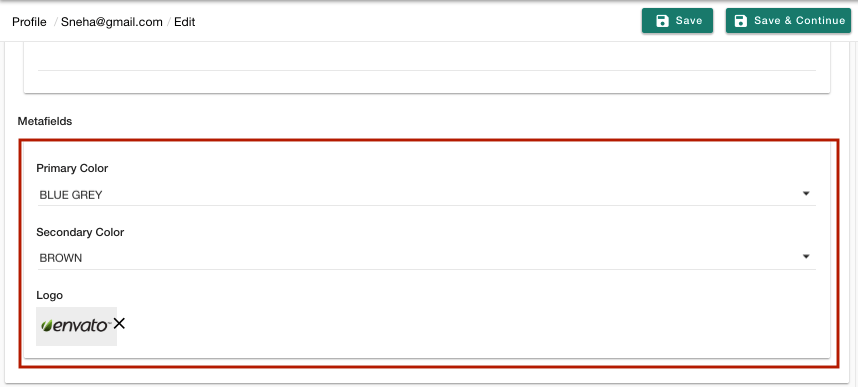Save the profile changes
Image resolution: width=858 pixels, height=387 pixels.
(x=677, y=21)
